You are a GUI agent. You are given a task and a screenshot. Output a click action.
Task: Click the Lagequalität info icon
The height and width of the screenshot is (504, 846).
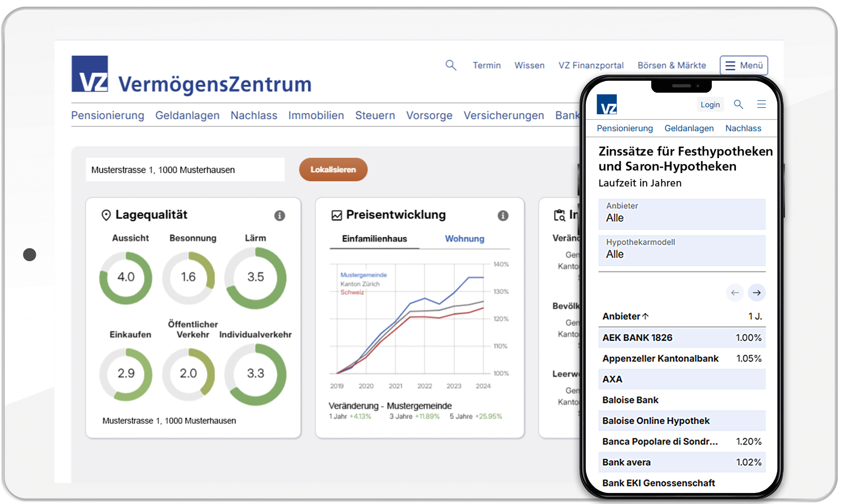pyautogui.click(x=279, y=215)
